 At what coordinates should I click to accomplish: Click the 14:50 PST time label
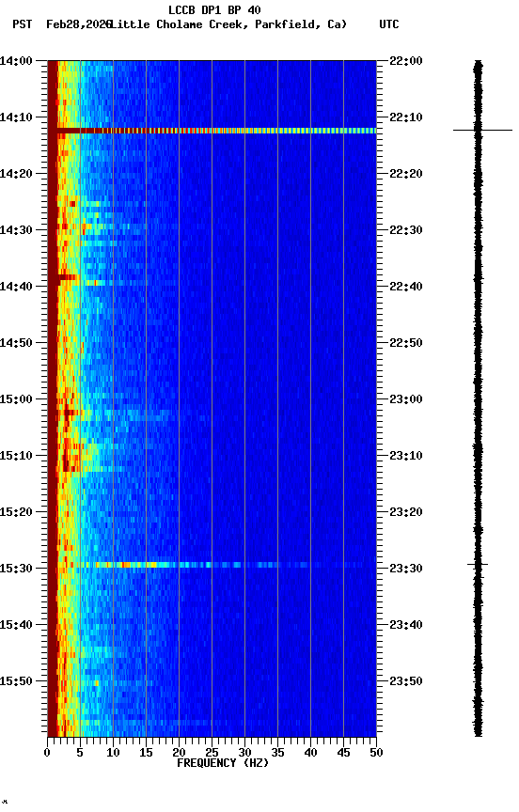click(16, 343)
